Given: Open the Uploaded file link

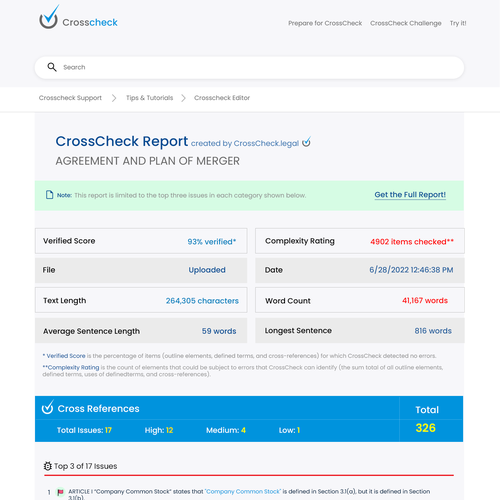Looking at the screenshot, I should (x=207, y=270).
